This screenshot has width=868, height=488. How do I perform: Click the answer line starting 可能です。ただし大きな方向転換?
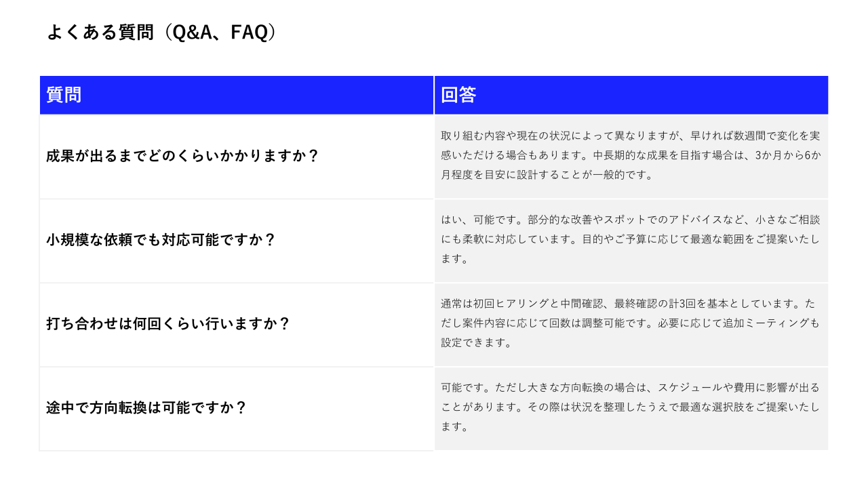pyautogui.click(x=630, y=388)
